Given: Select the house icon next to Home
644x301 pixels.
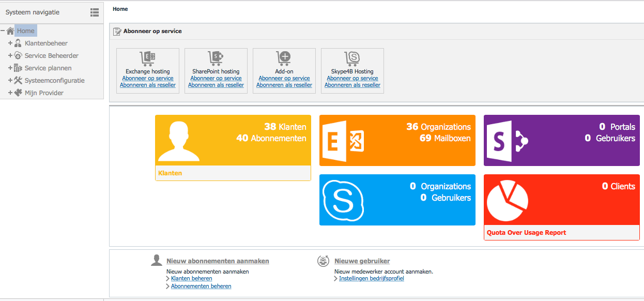Looking at the screenshot, I should click(11, 30).
